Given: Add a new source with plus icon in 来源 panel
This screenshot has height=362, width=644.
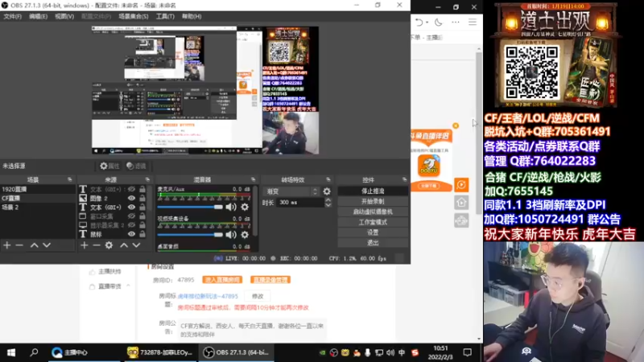Looking at the screenshot, I should pos(85,245).
